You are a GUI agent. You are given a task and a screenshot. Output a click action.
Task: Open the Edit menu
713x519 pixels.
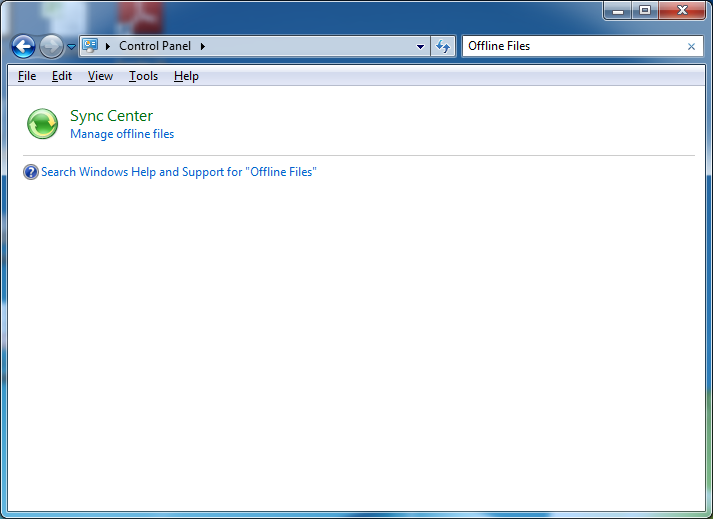(x=61, y=76)
